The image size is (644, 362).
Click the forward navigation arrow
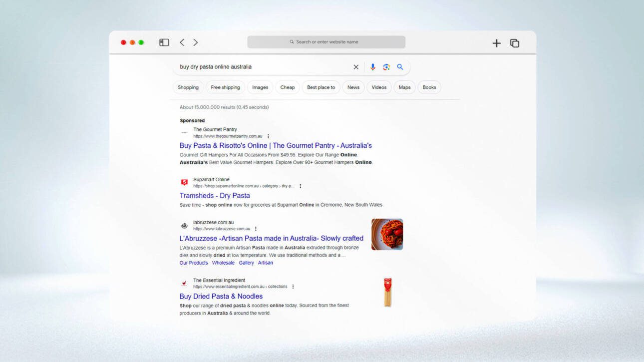click(x=195, y=42)
